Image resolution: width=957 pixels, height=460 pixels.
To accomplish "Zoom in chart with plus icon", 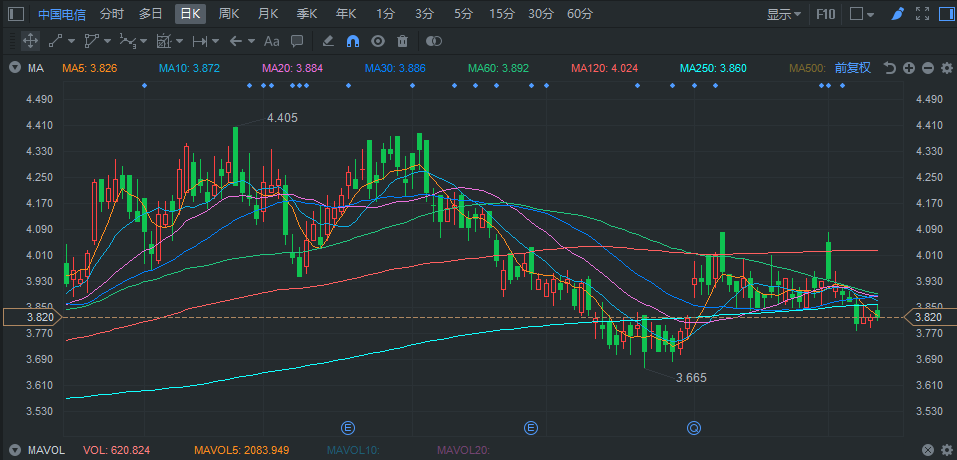I will click(909, 68).
